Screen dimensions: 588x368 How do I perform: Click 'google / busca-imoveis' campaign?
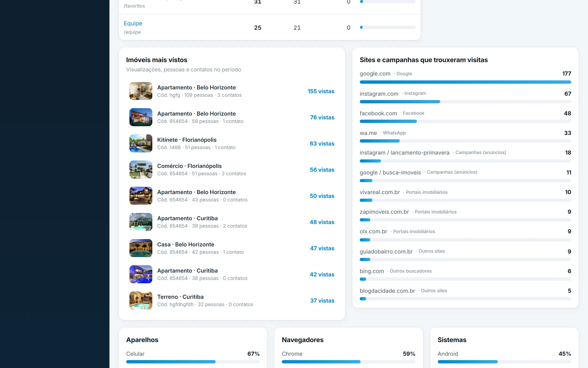(x=465, y=176)
